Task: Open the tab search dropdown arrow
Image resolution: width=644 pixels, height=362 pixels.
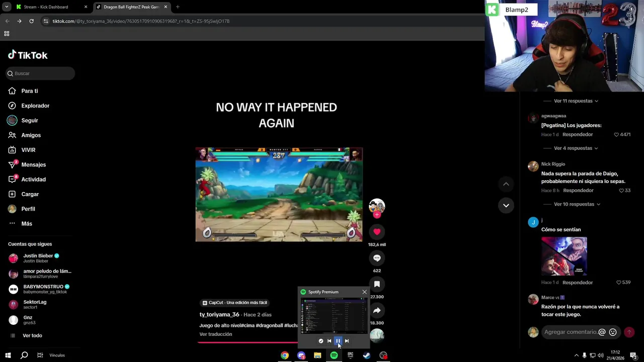Action: 6,7
